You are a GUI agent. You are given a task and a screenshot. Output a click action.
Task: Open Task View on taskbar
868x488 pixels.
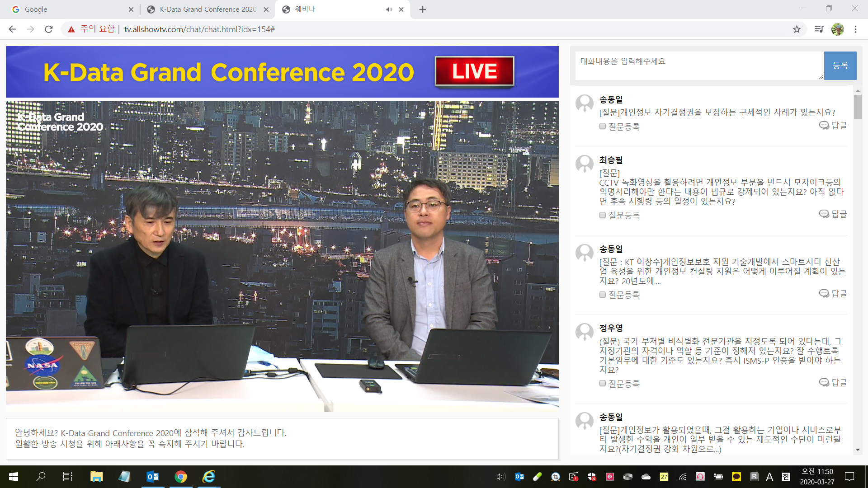pos(68,477)
